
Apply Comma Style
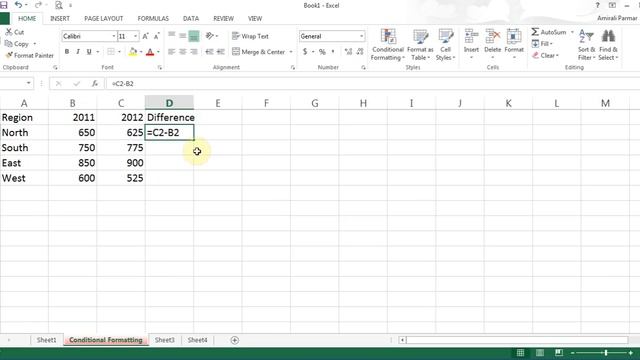(333, 52)
